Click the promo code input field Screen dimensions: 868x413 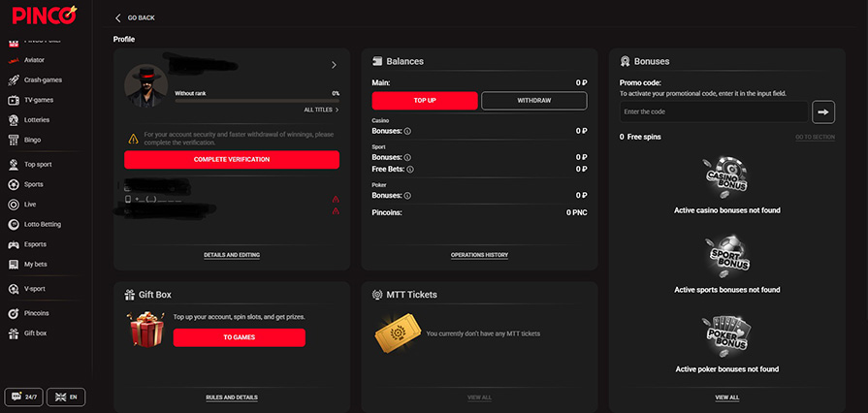click(x=713, y=112)
